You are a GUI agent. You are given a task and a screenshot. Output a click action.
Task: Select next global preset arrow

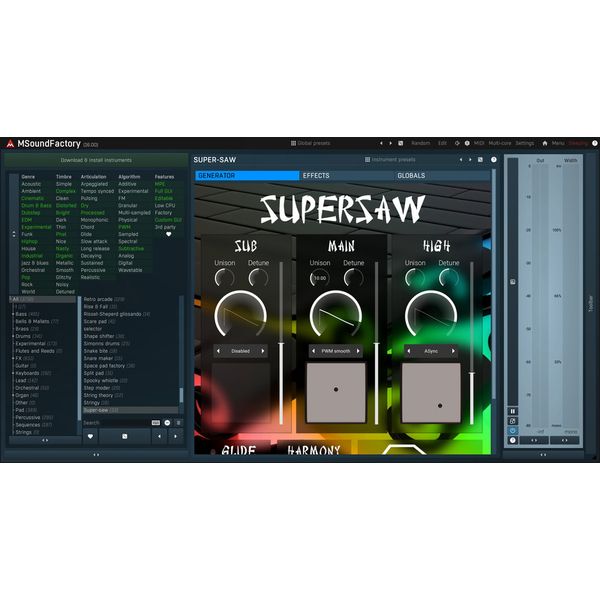[x=391, y=143]
